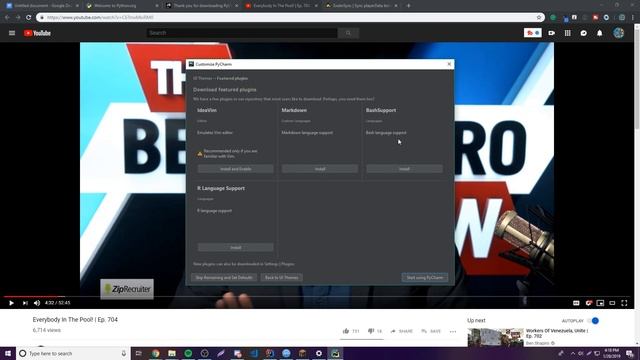Open Workers Of Venezuela, Unite video title

[x=557, y=333]
